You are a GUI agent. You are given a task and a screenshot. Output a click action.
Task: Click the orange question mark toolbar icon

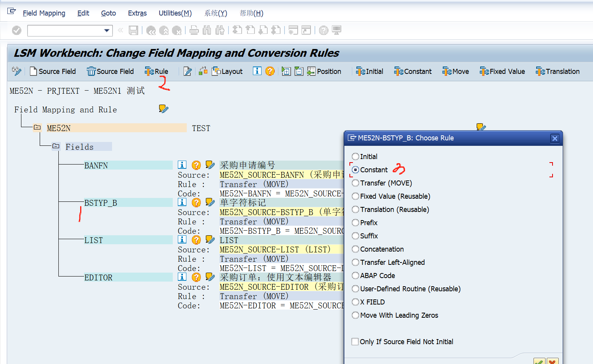tap(270, 71)
